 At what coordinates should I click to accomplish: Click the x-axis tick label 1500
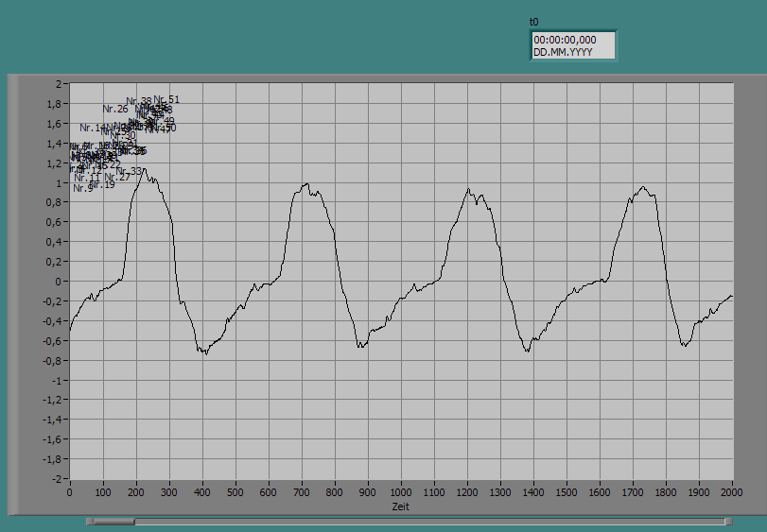point(567,492)
